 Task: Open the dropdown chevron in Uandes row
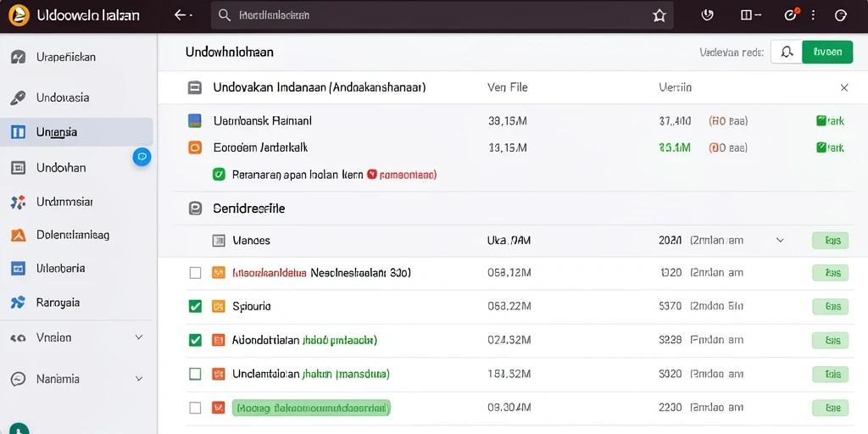(780, 240)
